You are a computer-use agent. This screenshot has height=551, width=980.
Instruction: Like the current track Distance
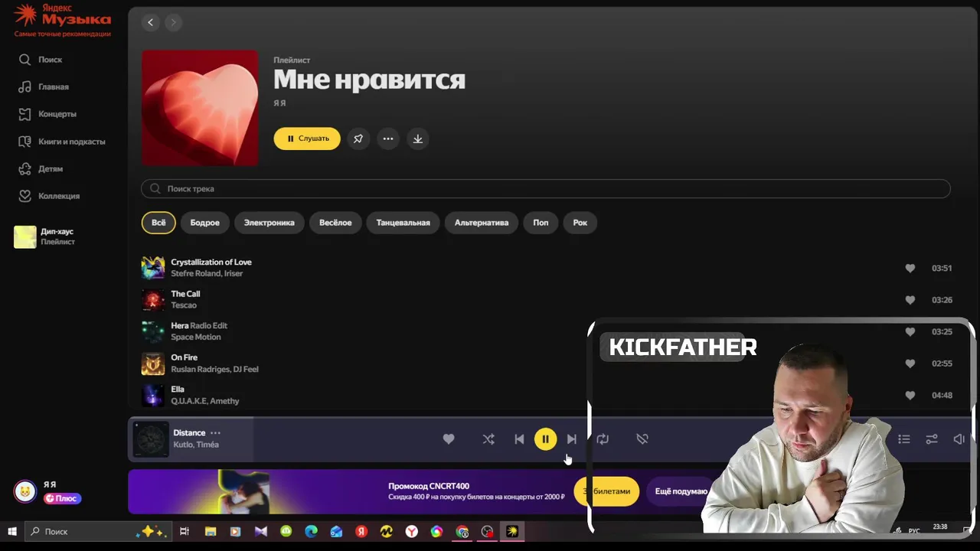[x=449, y=439]
